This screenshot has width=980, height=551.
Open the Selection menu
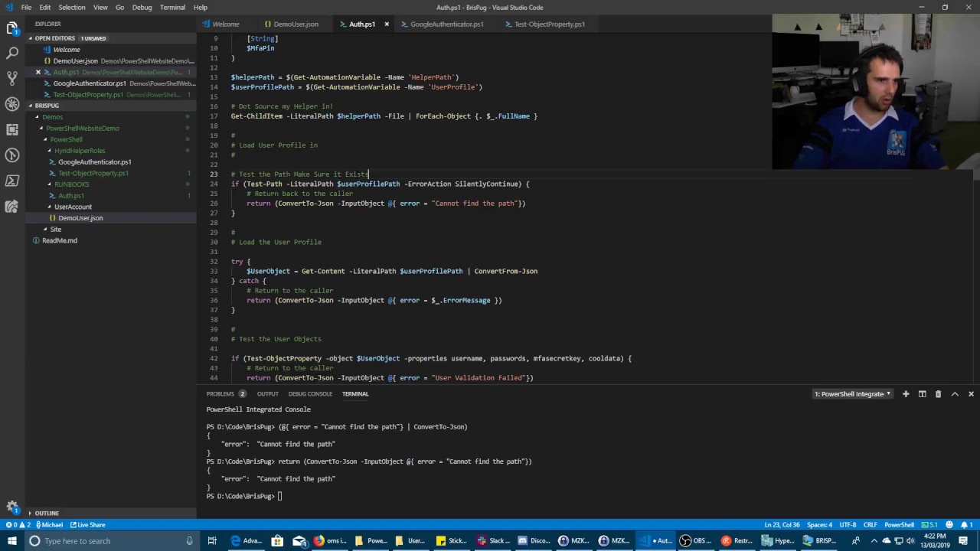72,8
